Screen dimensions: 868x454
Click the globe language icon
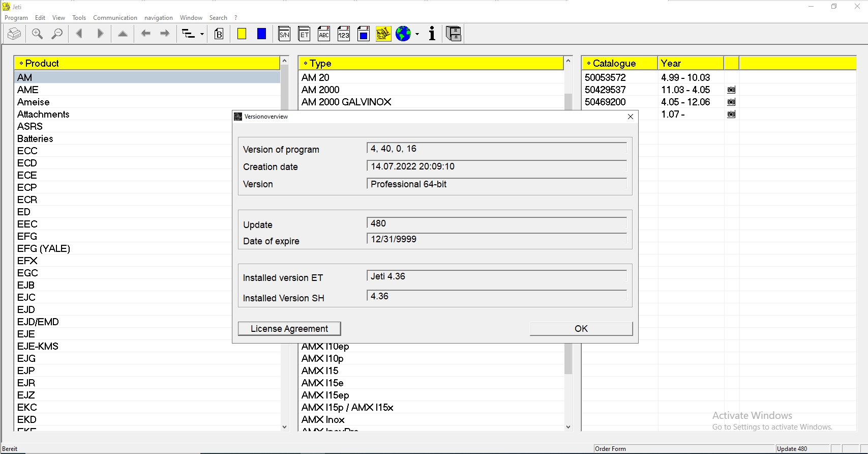[x=403, y=34]
